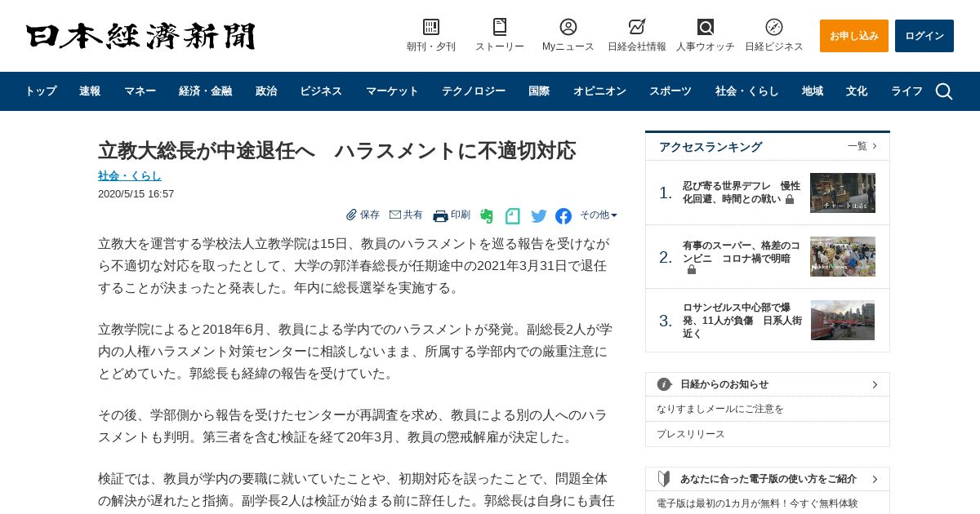Viewport: 980px width, 514px height.
Task: Open 社会・くらし category link under headline
Action: pyautogui.click(x=130, y=175)
